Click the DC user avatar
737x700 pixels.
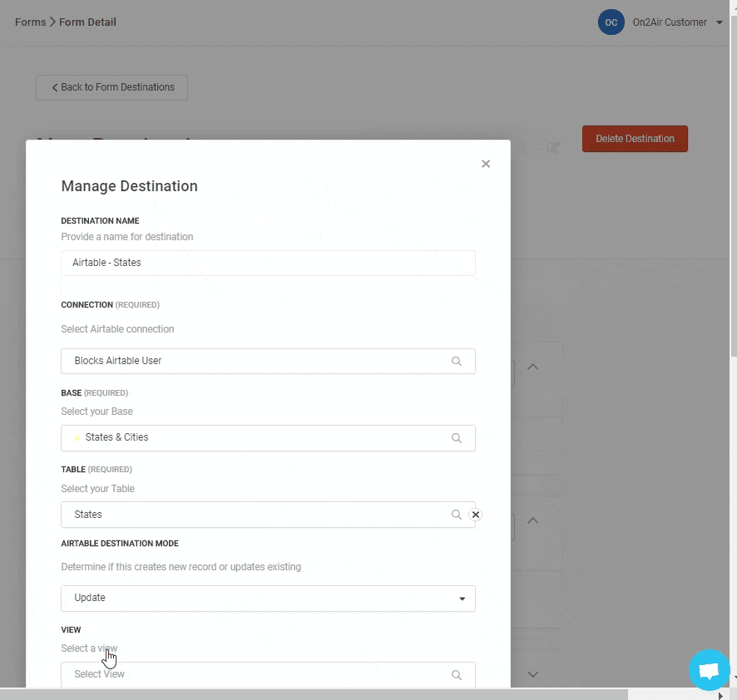tap(611, 22)
